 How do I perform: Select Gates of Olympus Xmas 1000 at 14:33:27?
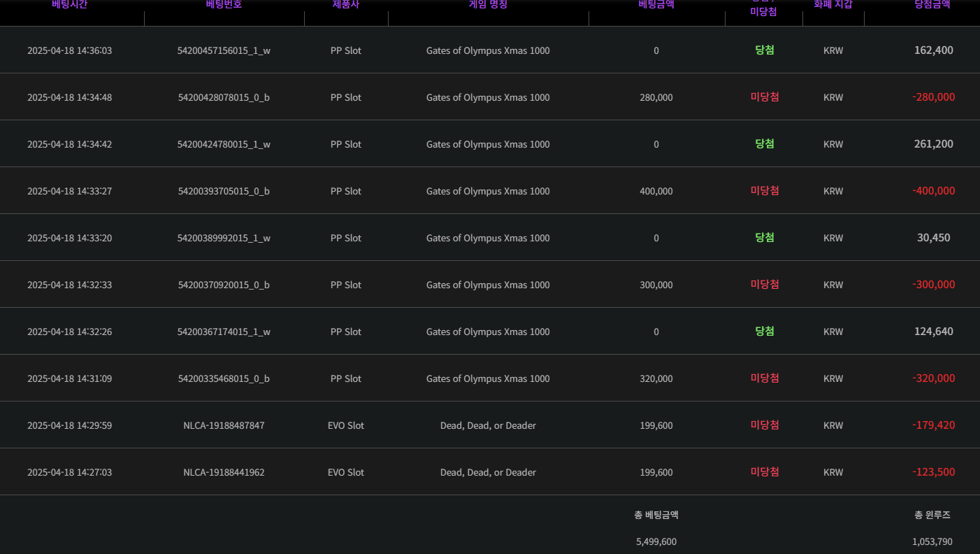tap(488, 191)
